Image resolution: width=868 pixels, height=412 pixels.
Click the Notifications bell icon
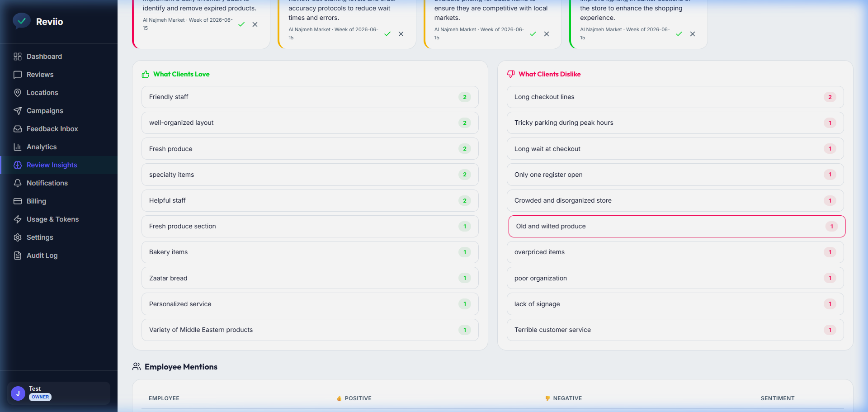tap(18, 183)
